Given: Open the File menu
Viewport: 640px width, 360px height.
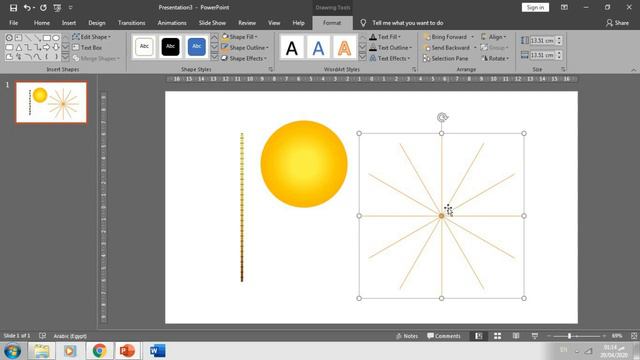Looking at the screenshot, I should tap(13, 23).
